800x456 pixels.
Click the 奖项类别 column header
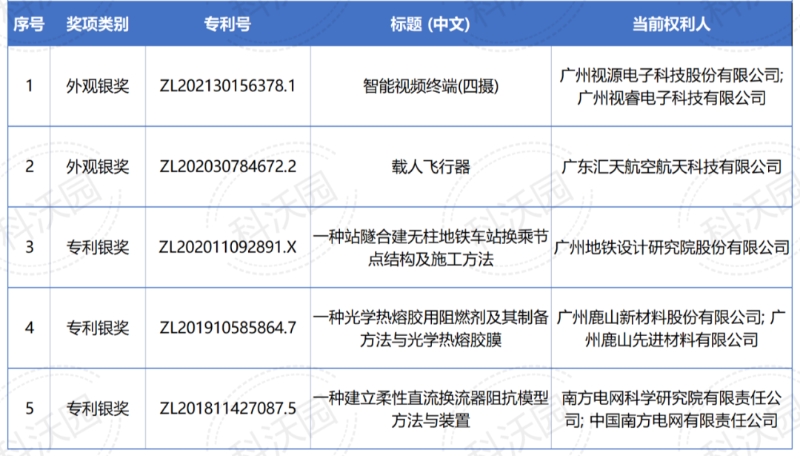(x=97, y=24)
